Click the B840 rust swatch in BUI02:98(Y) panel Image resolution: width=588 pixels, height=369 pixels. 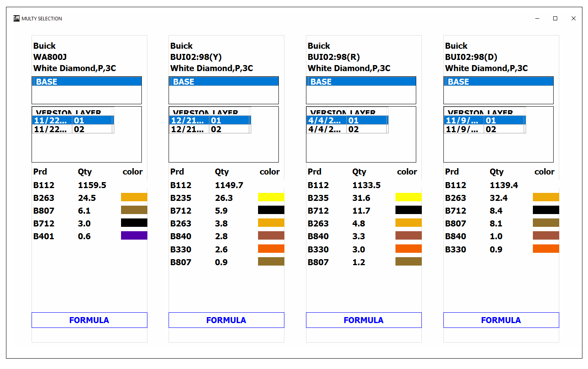(x=271, y=235)
